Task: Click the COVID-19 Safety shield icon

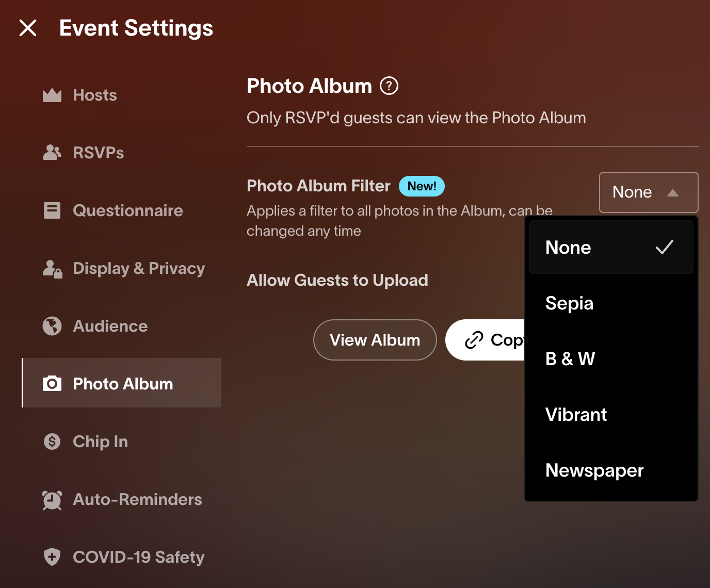Action: [x=52, y=557]
